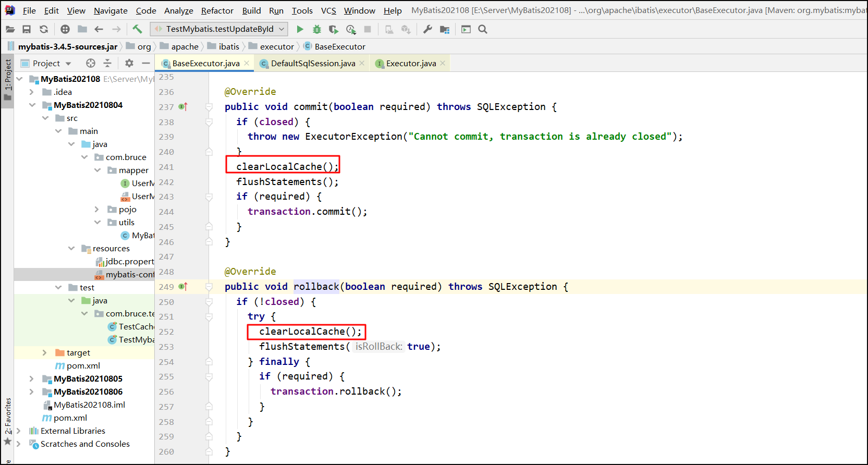Run with coverage shield icon
This screenshot has height=465, width=868.
[x=334, y=29]
